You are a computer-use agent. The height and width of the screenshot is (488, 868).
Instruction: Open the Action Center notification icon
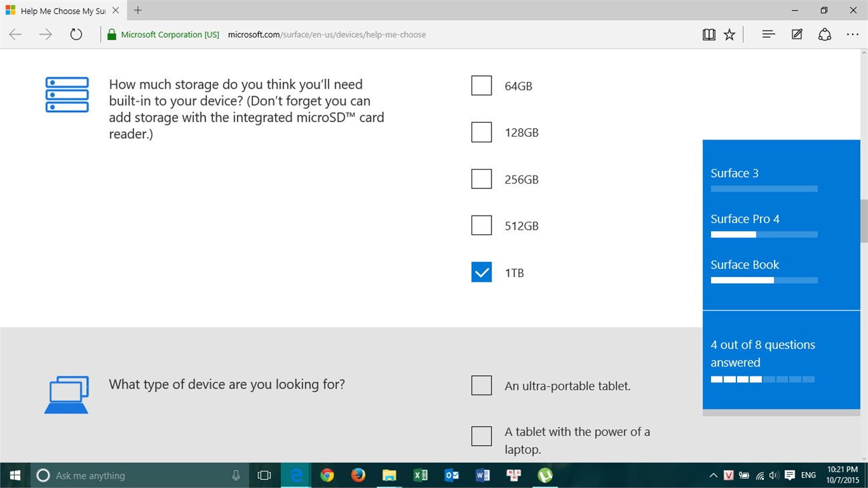pyautogui.click(x=792, y=475)
